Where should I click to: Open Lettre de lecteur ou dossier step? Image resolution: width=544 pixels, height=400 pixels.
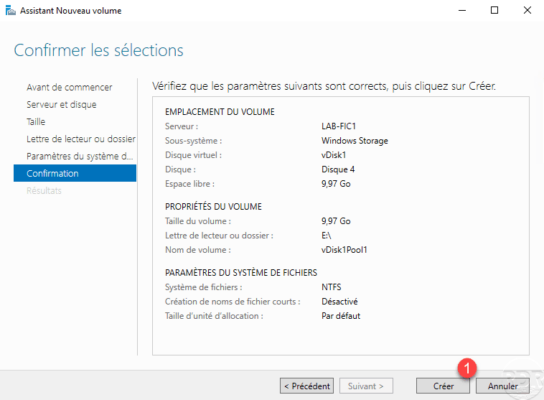(x=81, y=139)
